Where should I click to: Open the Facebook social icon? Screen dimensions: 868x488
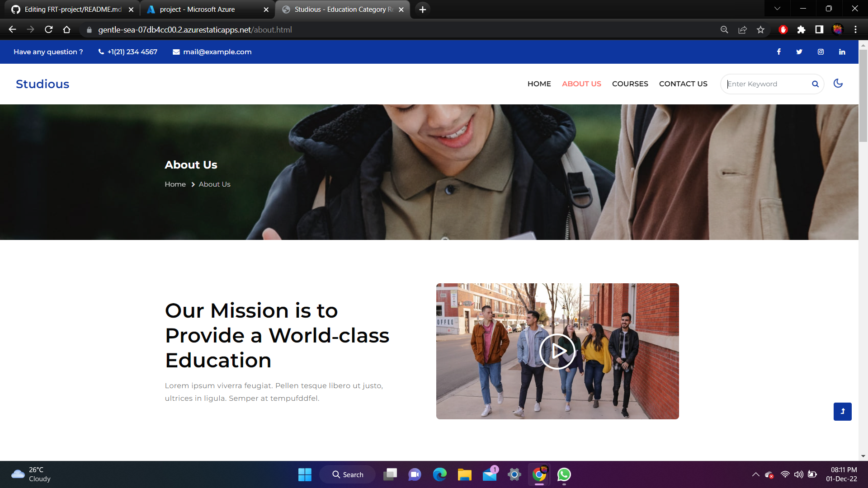778,52
